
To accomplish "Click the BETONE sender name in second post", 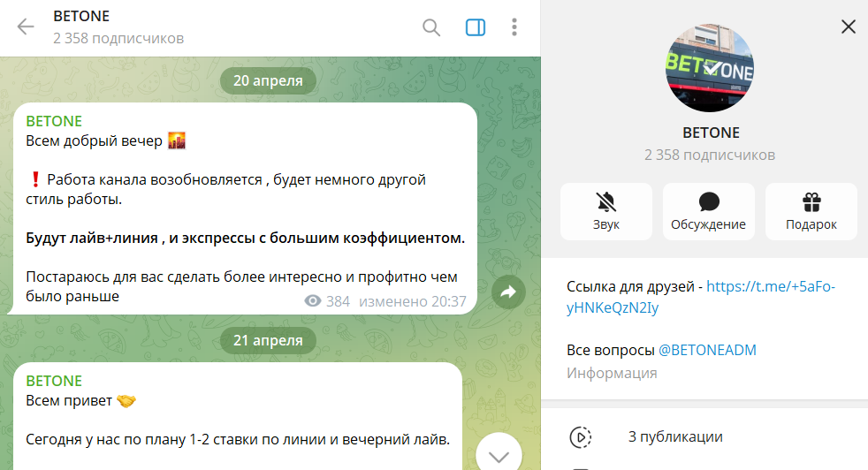I will click(x=54, y=381).
